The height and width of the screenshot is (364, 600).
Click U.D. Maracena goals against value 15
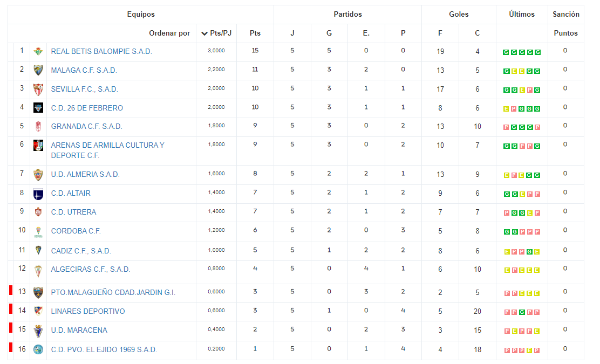click(x=478, y=330)
